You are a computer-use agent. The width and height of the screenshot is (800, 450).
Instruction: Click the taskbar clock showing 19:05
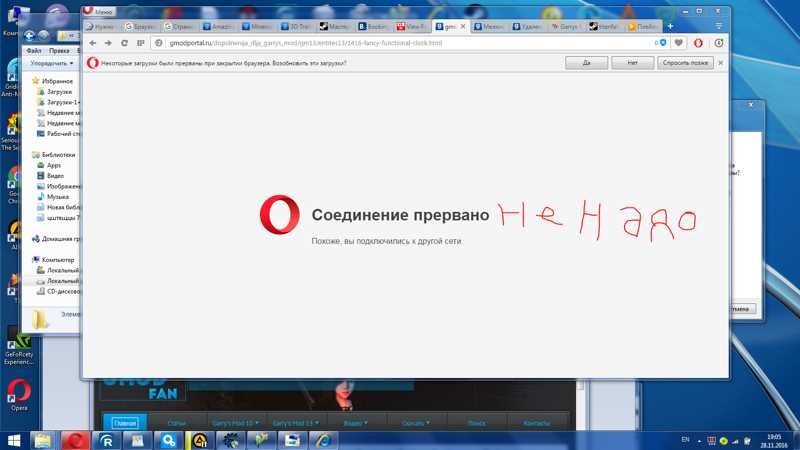point(773,441)
